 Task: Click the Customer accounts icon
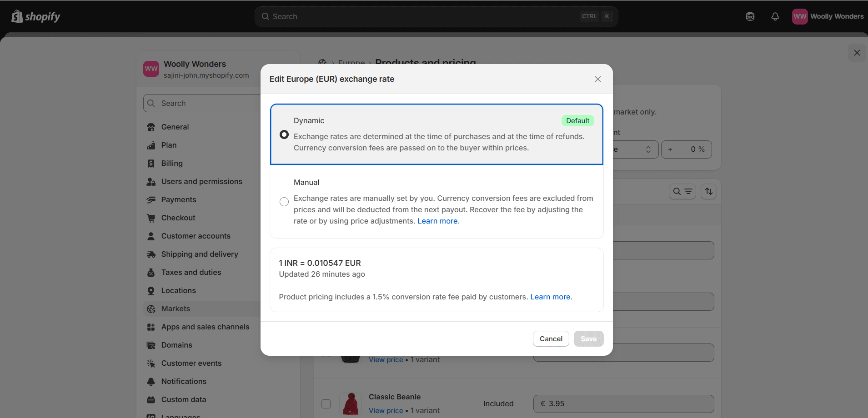pyautogui.click(x=151, y=236)
